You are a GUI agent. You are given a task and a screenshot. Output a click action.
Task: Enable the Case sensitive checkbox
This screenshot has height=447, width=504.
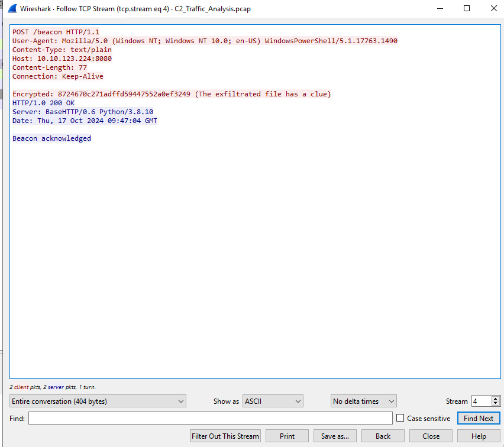pyautogui.click(x=400, y=418)
